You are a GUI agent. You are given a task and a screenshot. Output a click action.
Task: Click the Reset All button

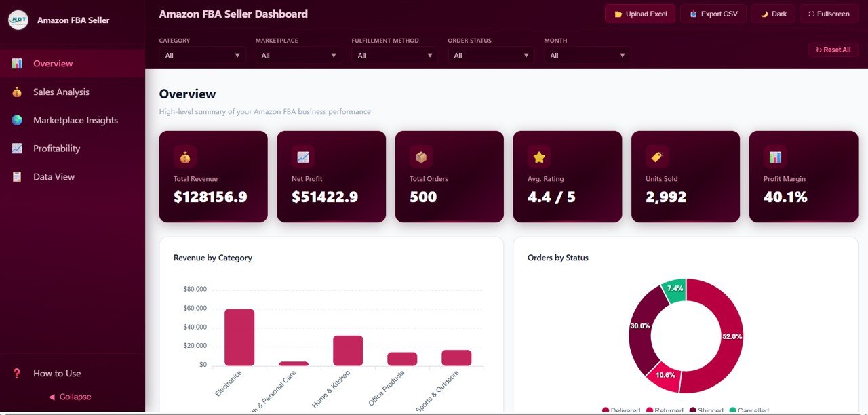tap(833, 49)
